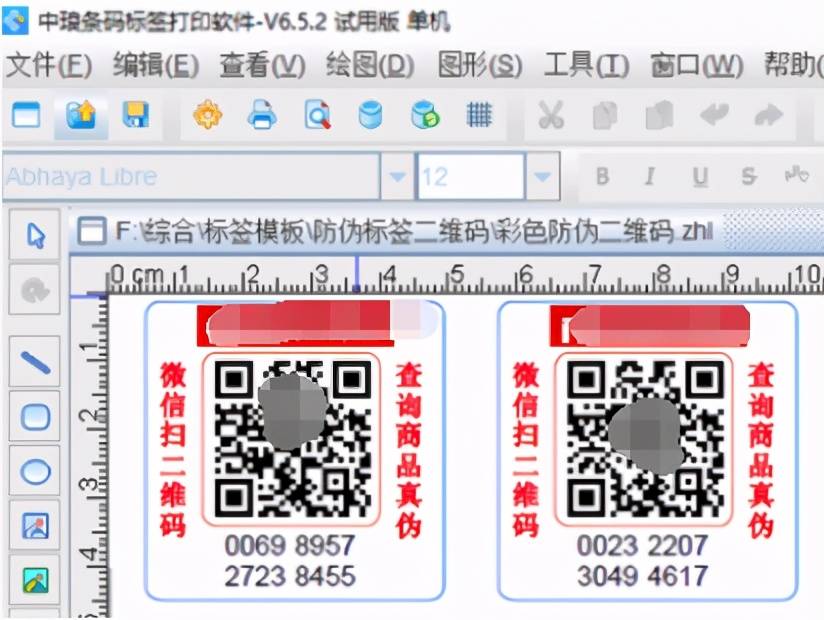Save the label with the floppy icon
This screenshot has height=620, width=824.
(136, 115)
